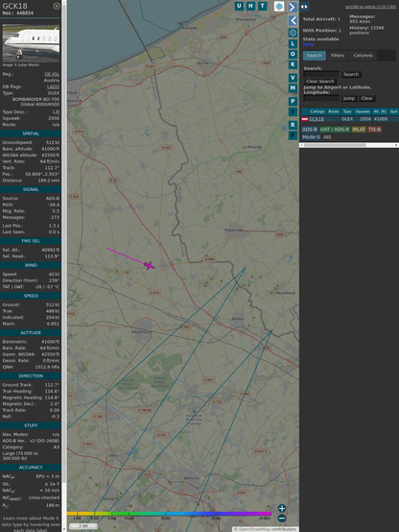The height and width of the screenshot is (532, 399).
Task: Close the GCK18 aircraft info panel
Action: pos(57,6)
